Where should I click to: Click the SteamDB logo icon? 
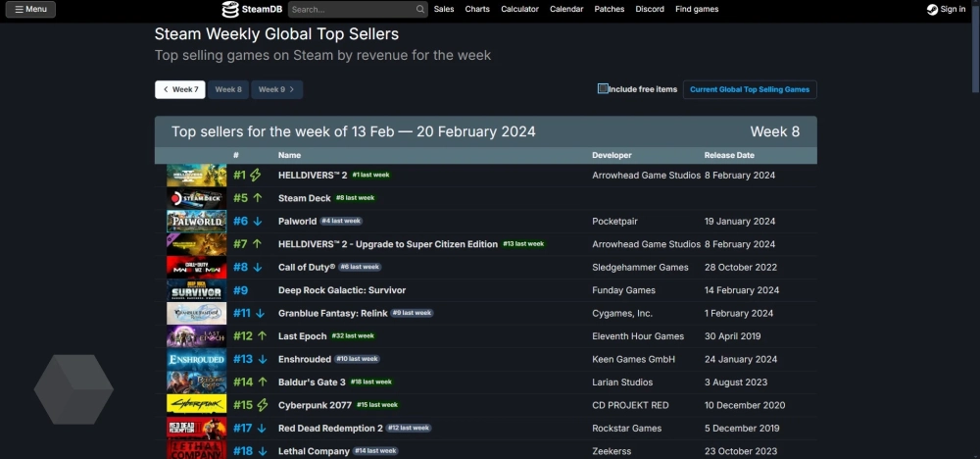[x=230, y=10]
